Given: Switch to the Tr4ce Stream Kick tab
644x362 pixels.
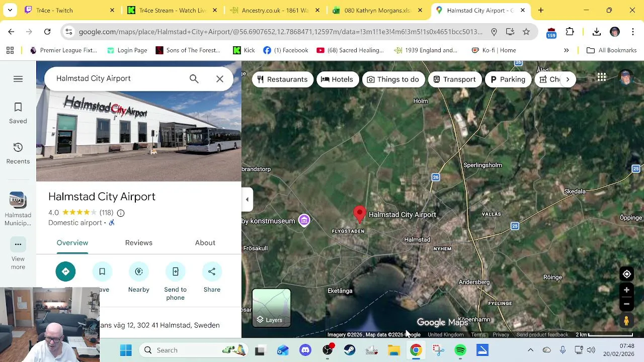Looking at the screenshot, I should coord(171,10).
